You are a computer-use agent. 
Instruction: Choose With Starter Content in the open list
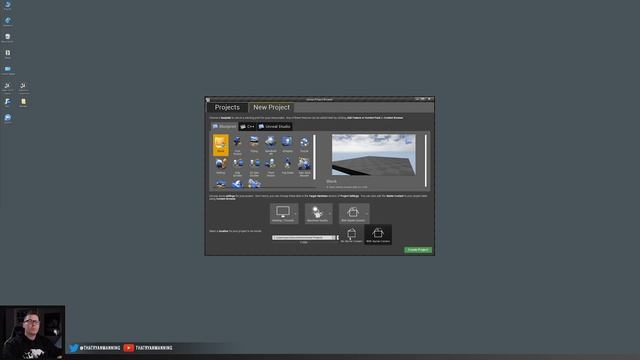(x=378, y=235)
